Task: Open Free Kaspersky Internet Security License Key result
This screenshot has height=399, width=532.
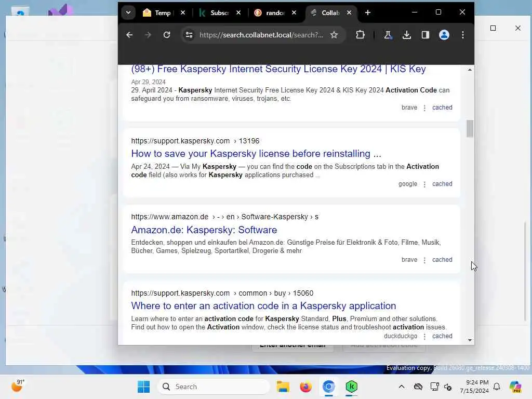Action: pos(278,69)
